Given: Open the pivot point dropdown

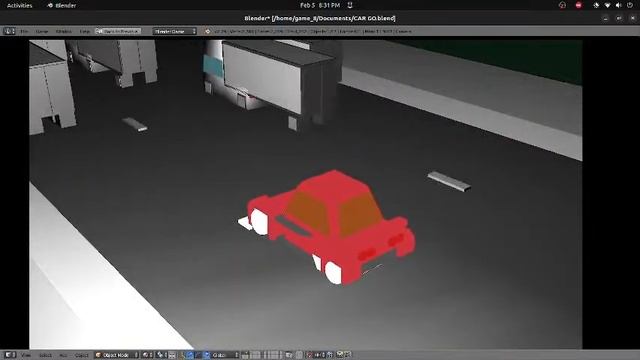Looking at the screenshot, I should coord(162,355).
